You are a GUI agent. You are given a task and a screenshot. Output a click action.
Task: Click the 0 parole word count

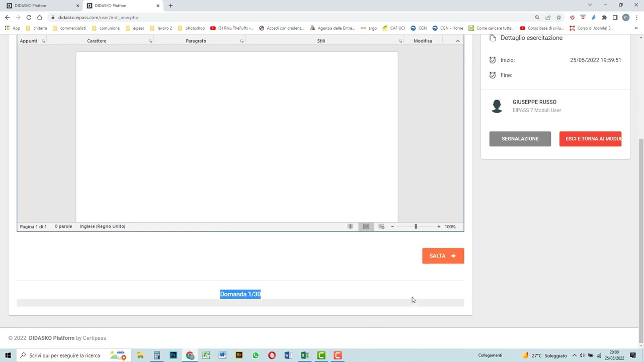point(63,227)
